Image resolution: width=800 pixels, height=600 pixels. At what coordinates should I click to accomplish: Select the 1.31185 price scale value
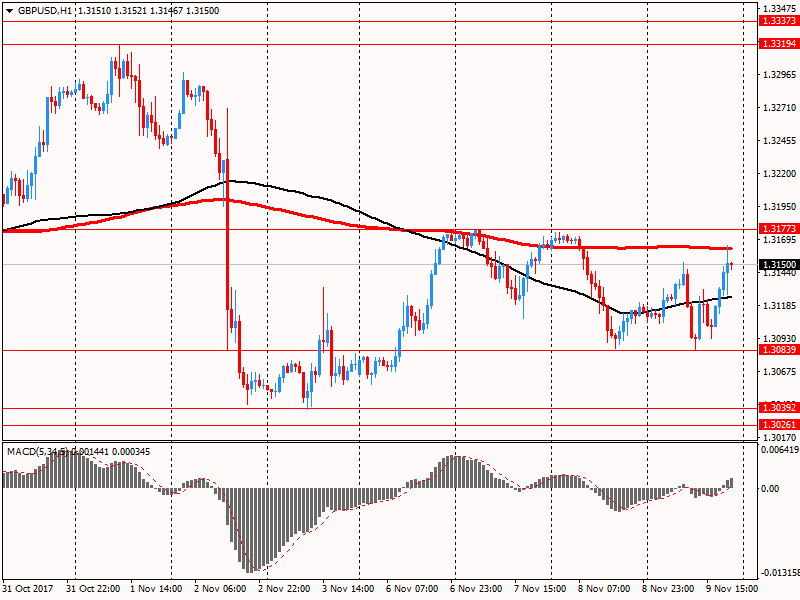click(779, 306)
